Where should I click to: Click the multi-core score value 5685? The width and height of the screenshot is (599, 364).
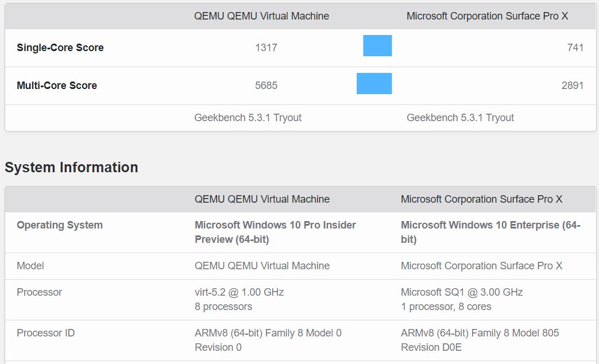[x=266, y=85]
